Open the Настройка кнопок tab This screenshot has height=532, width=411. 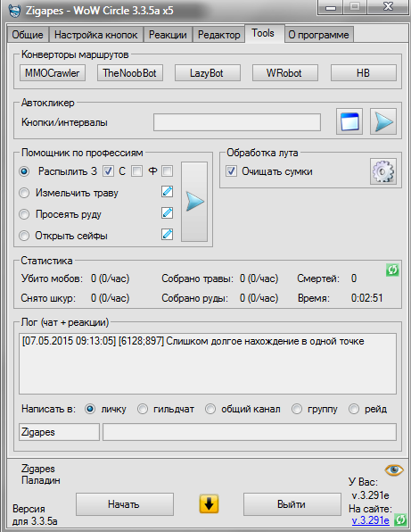coord(96,35)
